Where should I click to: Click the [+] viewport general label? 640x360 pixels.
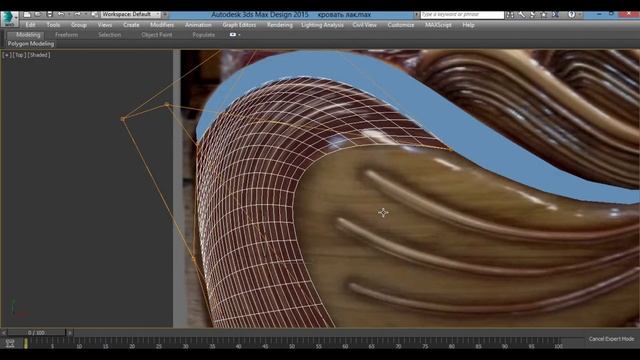point(7,55)
